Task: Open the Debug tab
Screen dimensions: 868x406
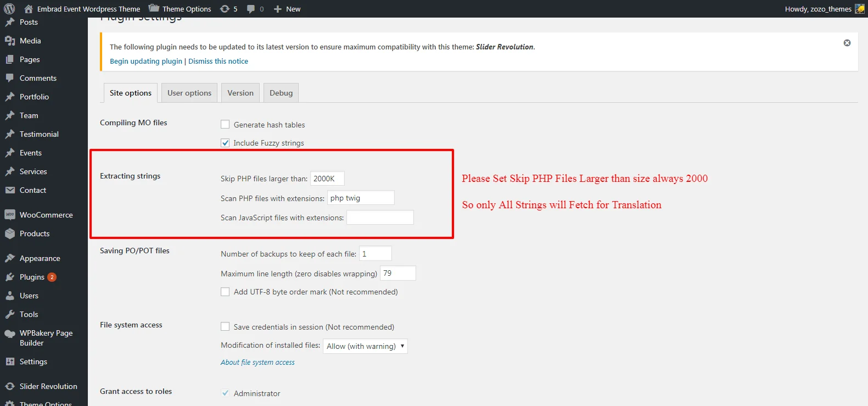Action: point(281,93)
